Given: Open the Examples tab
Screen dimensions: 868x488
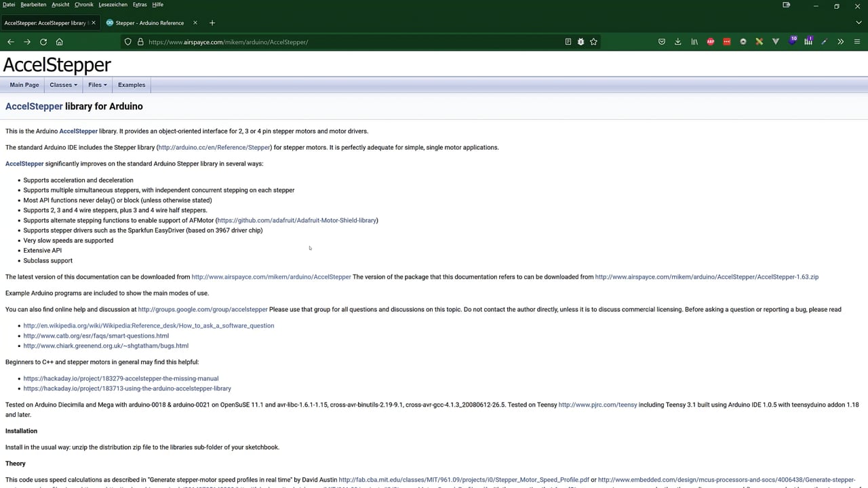Looking at the screenshot, I should [132, 85].
